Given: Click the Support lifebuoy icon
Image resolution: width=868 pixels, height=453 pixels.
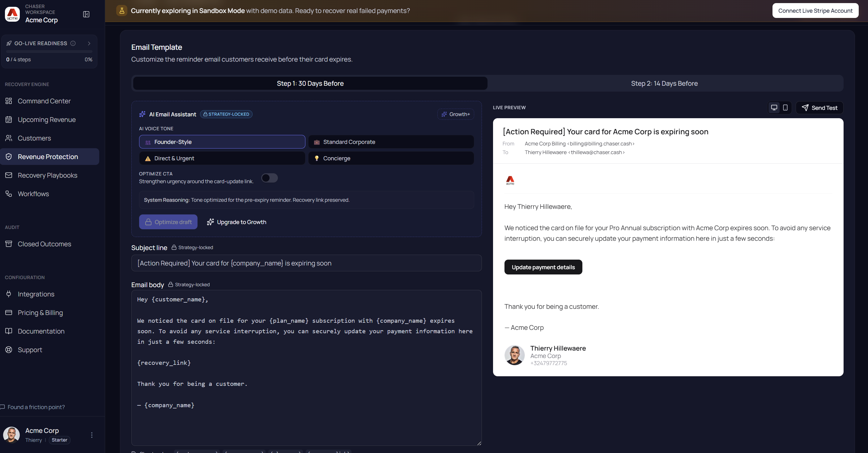Looking at the screenshot, I should [9, 349].
